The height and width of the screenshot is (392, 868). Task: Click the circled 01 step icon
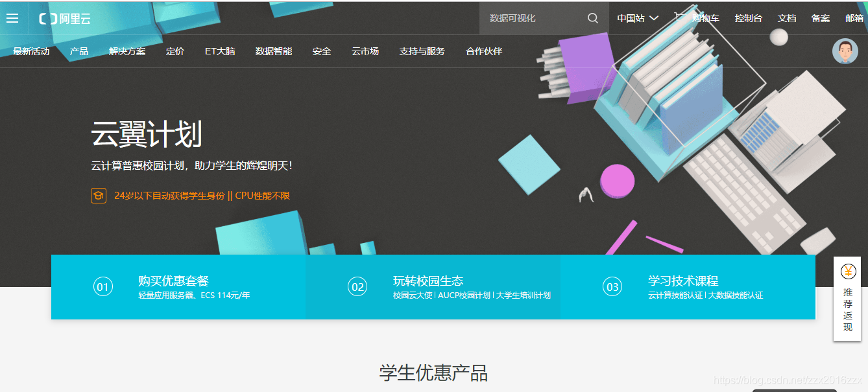click(103, 286)
